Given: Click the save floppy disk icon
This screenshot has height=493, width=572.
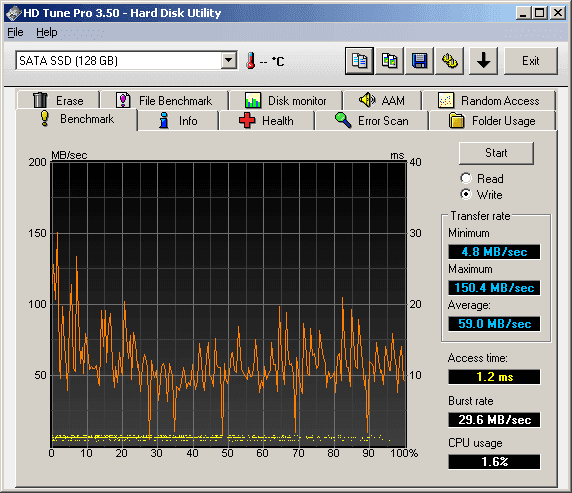Looking at the screenshot, I should point(420,61).
